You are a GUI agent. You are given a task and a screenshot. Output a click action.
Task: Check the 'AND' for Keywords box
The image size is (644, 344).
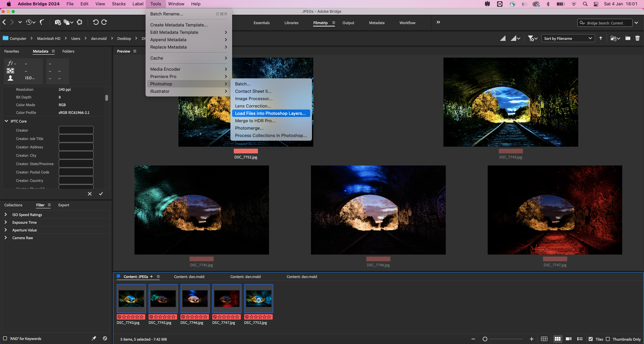click(x=5, y=338)
